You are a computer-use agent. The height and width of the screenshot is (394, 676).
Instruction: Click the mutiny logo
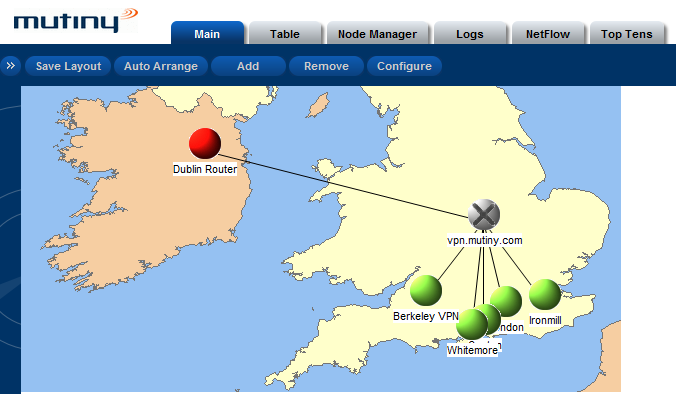(x=75, y=22)
